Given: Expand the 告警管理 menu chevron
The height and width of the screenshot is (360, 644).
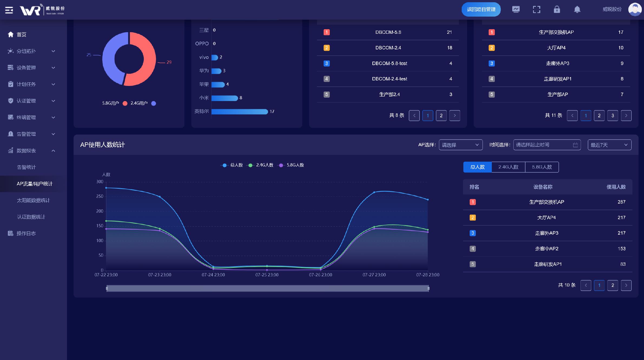Looking at the screenshot, I should pos(53,134).
